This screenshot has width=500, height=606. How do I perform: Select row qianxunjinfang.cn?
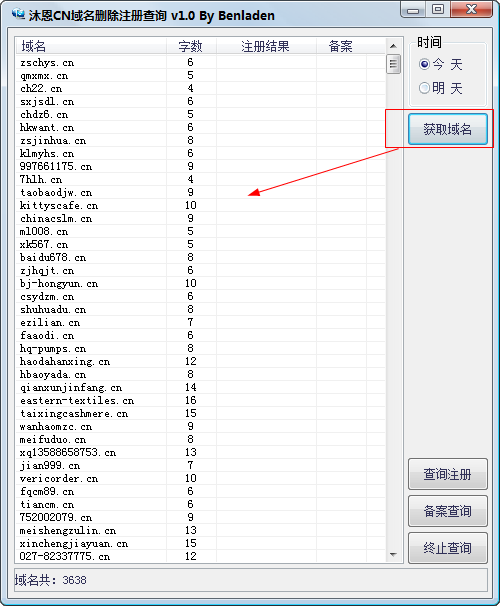pos(201,387)
